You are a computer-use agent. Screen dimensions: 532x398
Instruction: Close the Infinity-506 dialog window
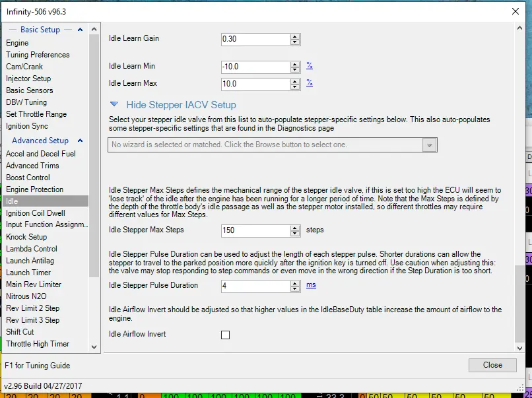pyautogui.click(x=515, y=11)
